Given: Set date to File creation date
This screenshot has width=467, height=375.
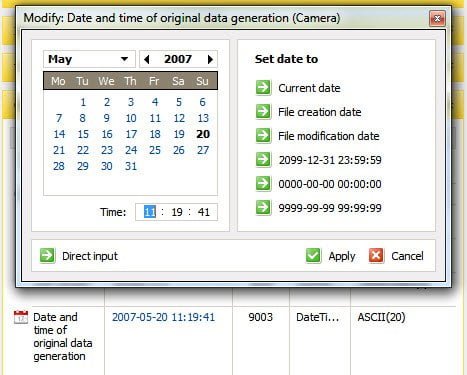Looking at the screenshot, I should [320, 112].
